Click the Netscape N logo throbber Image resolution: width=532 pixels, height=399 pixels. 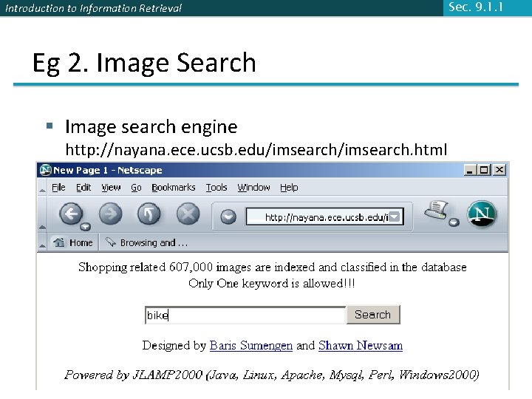(482, 214)
